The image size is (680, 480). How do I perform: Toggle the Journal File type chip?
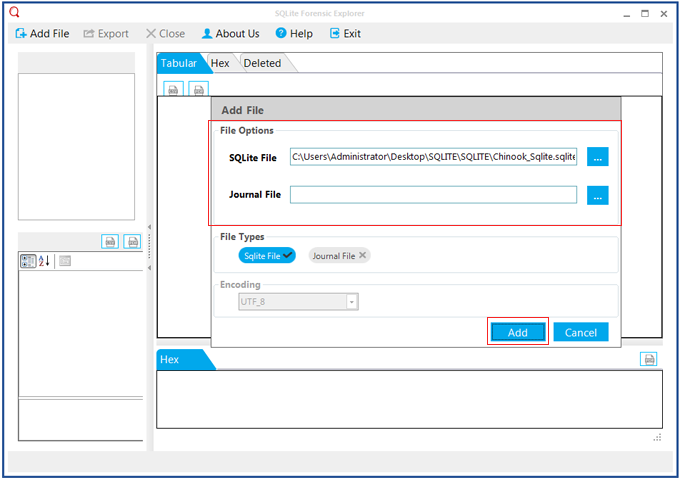339,255
